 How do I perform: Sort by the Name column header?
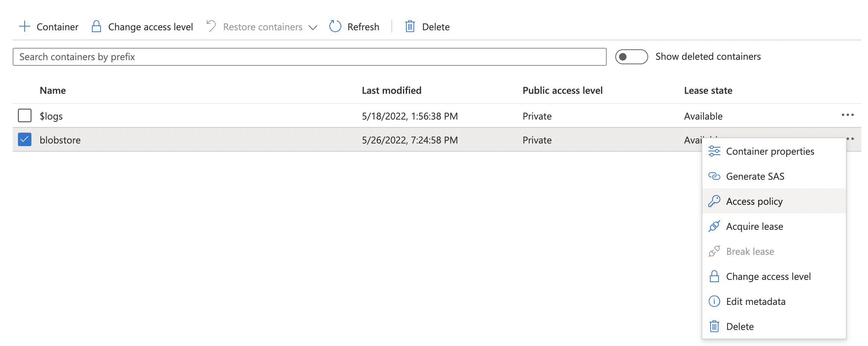pyautogui.click(x=53, y=90)
